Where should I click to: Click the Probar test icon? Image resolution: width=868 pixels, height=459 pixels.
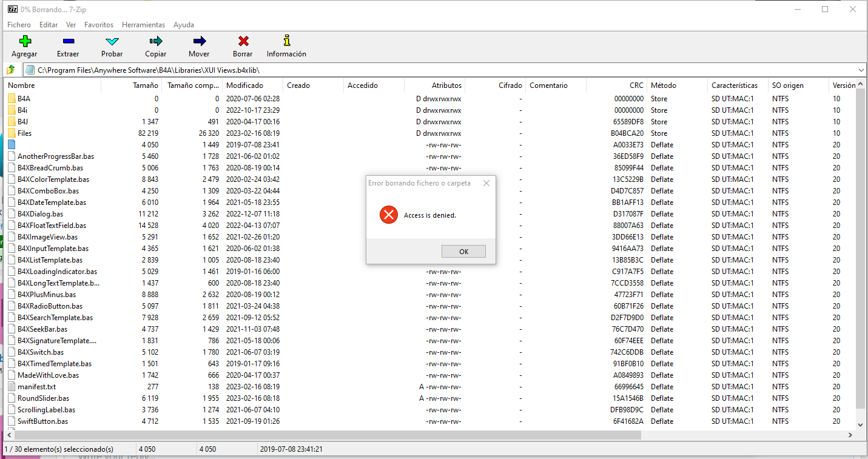(x=112, y=41)
